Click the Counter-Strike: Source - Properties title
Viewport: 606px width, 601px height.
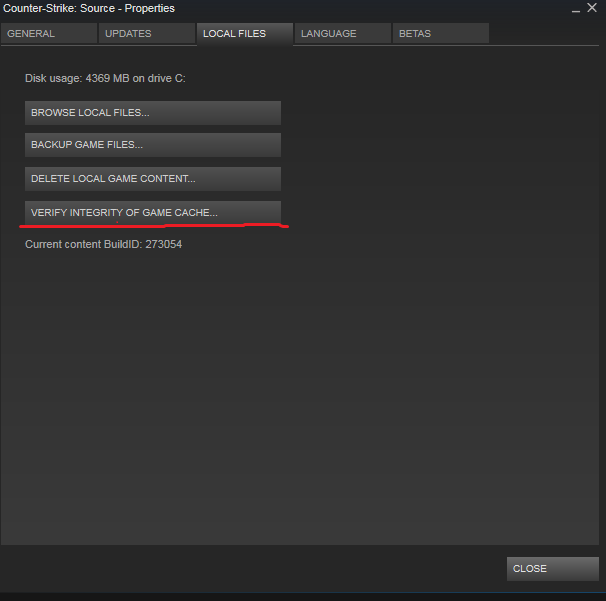tap(89, 8)
